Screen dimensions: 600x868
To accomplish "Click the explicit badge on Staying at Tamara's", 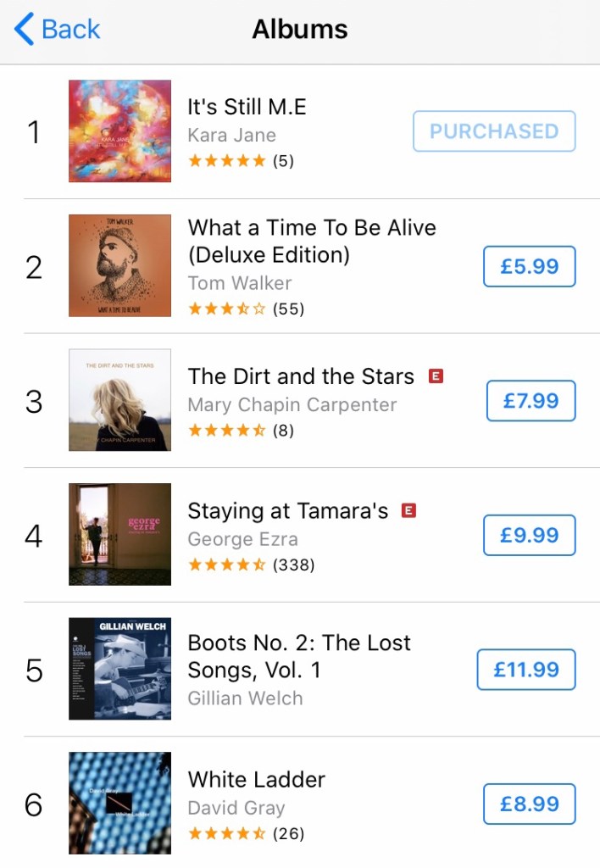I will point(409,510).
